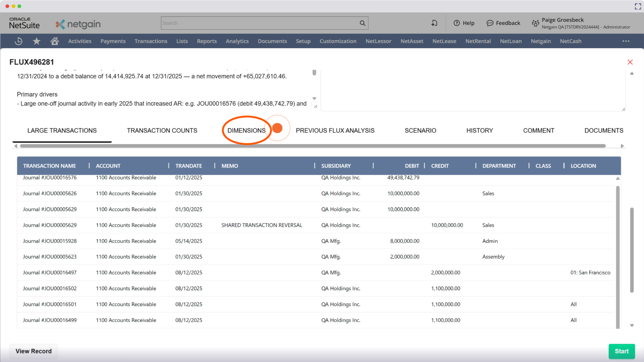This screenshot has height=362, width=644.
Task: Click into the global Search field
Action: 259,23
